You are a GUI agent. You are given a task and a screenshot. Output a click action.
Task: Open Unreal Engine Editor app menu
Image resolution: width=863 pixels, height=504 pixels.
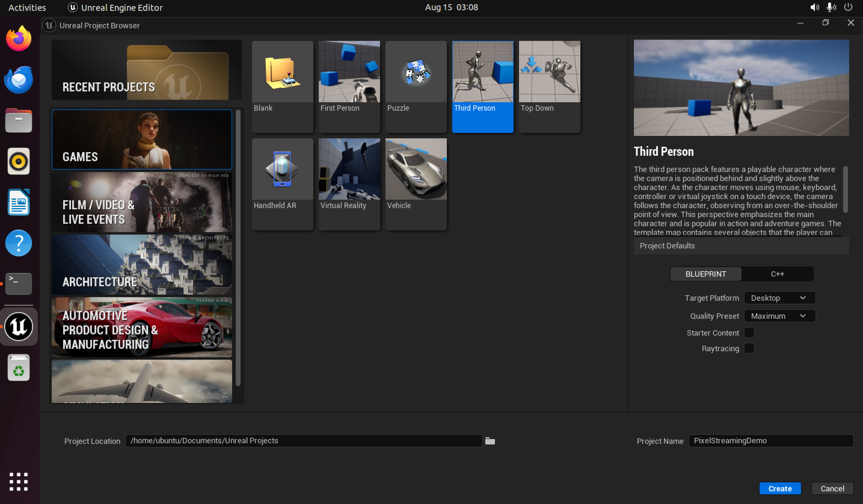(x=115, y=8)
